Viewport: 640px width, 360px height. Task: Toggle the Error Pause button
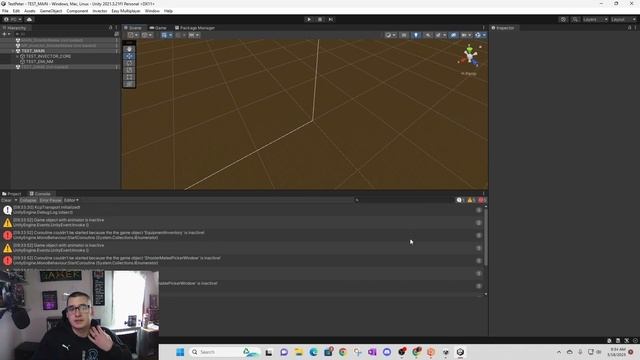click(x=50, y=200)
